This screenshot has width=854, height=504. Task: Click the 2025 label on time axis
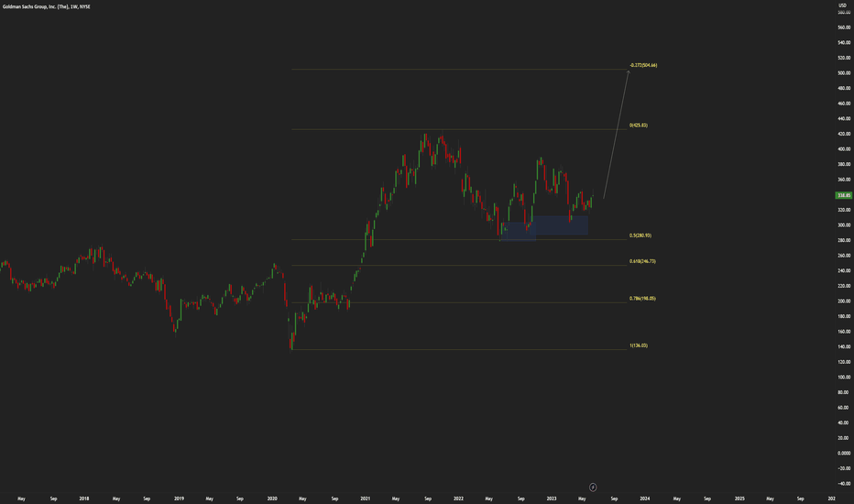click(739, 499)
